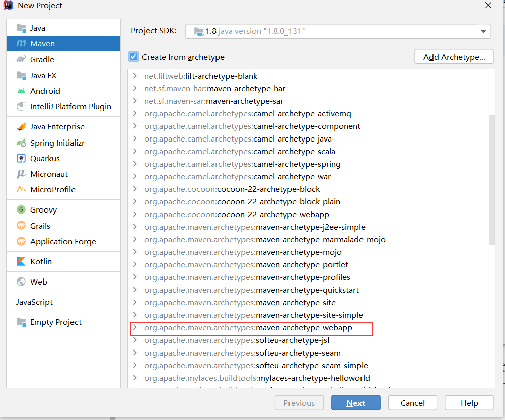The image size is (505, 420).
Task: Select the Java project type icon
Action: point(21,28)
